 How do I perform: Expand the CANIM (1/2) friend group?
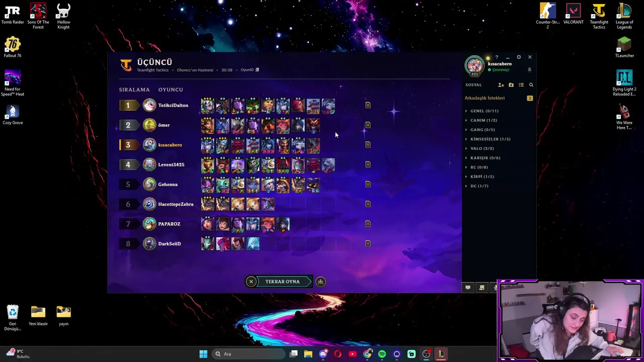tap(480, 120)
